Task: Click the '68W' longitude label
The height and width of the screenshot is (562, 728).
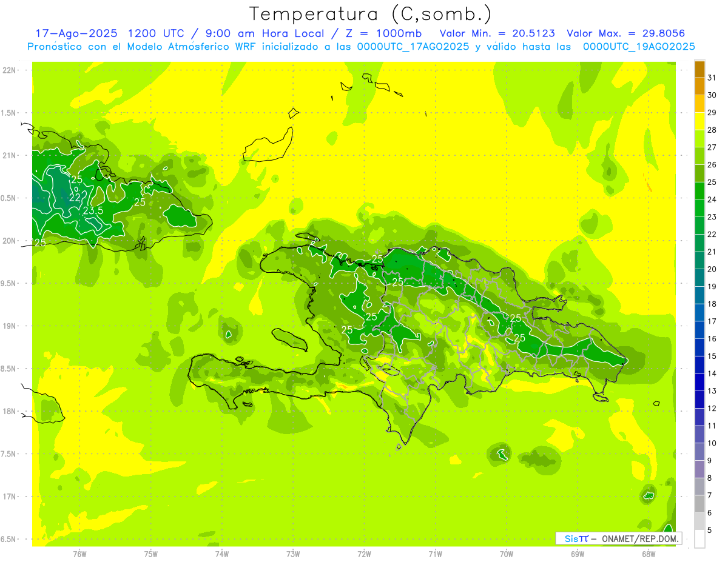Action: click(x=649, y=554)
